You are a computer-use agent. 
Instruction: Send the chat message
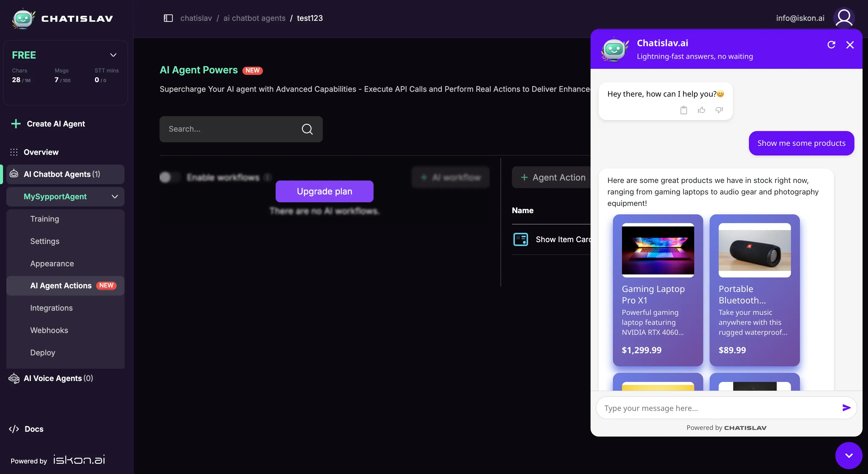click(846, 408)
